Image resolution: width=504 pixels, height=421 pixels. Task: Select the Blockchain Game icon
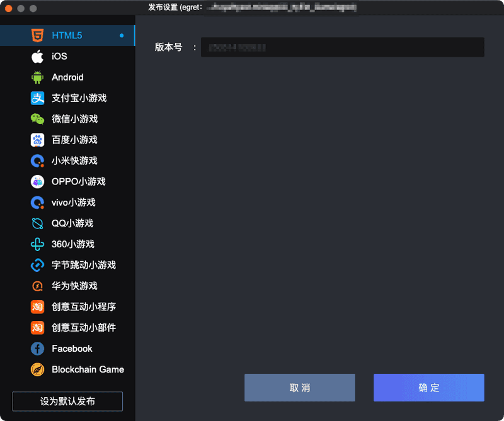coord(38,369)
